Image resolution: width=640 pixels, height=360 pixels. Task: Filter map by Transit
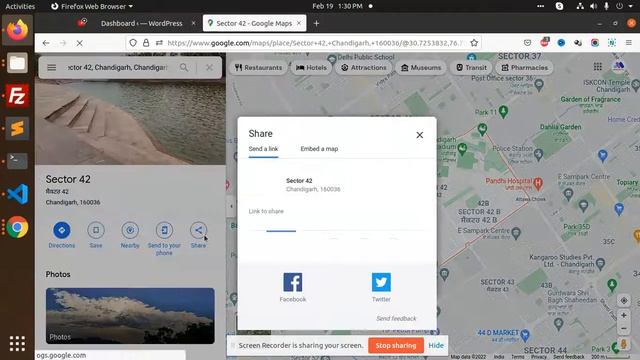pyautogui.click(x=471, y=68)
